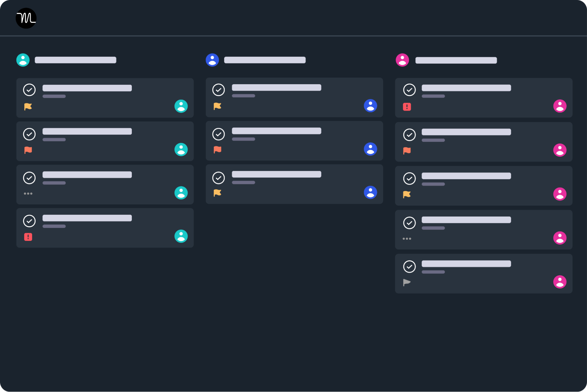Screen dimensions: 587x392
Task: Toggle the checkmark on pink column's last card
Action: coord(409,266)
